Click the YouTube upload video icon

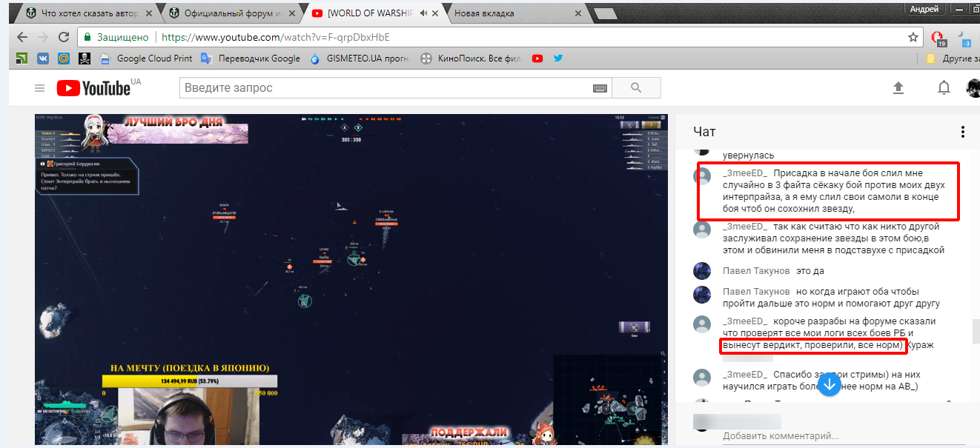coord(898,88)
